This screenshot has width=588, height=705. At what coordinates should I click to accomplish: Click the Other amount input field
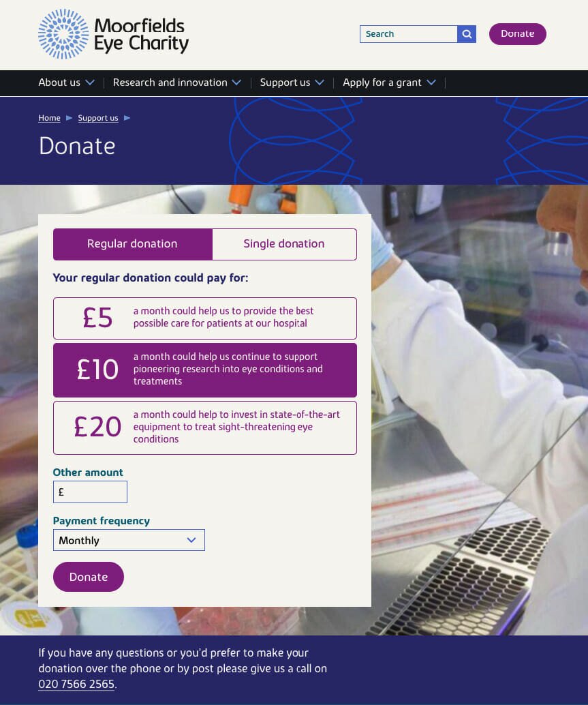91,492
